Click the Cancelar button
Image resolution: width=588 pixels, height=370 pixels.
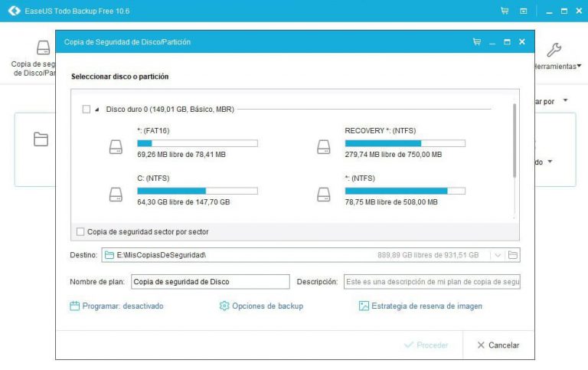click(x=498, y=345)
